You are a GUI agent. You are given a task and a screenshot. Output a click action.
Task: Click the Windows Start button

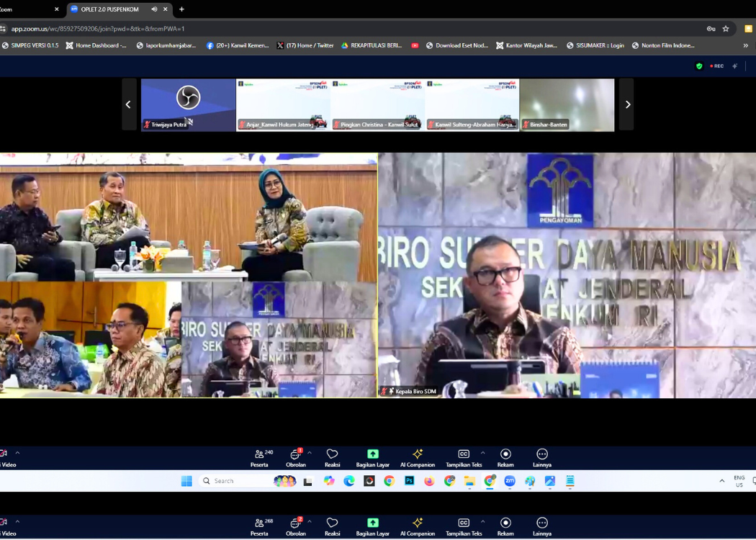click(x=186, y=481)
